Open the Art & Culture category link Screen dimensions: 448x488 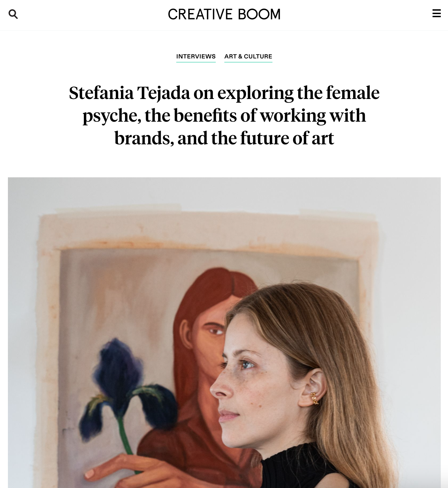coord(248,56)
